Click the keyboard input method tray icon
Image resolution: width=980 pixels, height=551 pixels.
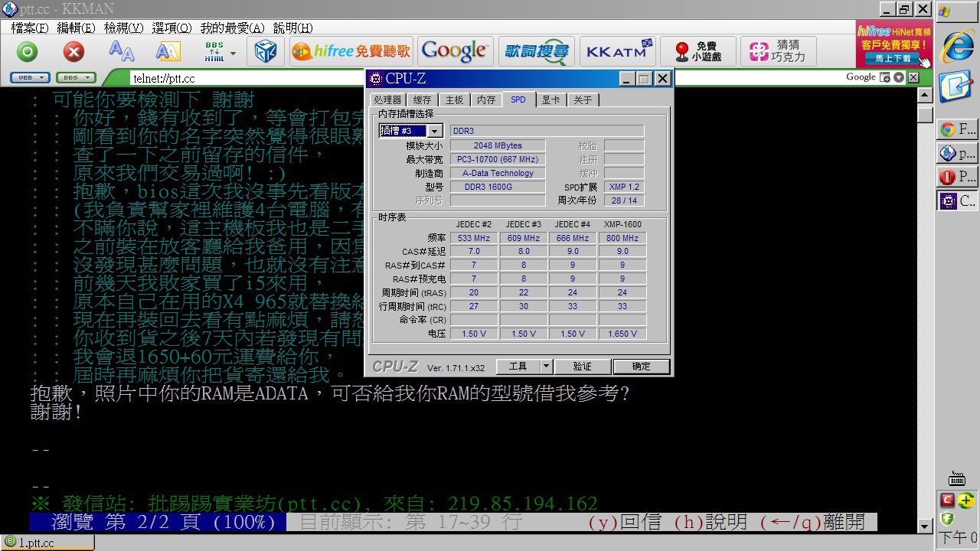956,479
